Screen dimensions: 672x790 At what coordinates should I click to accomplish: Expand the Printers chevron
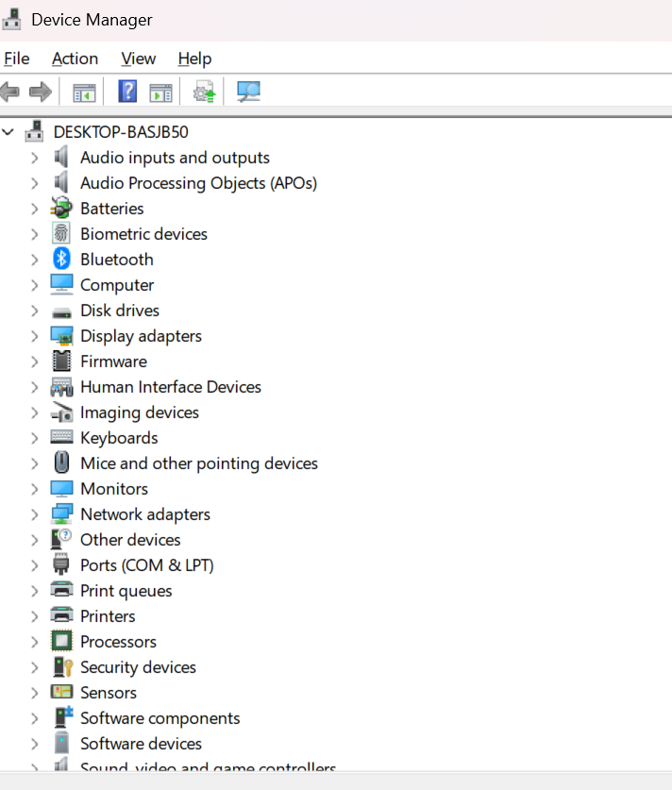pyautogui.click(x=34, y=616)
